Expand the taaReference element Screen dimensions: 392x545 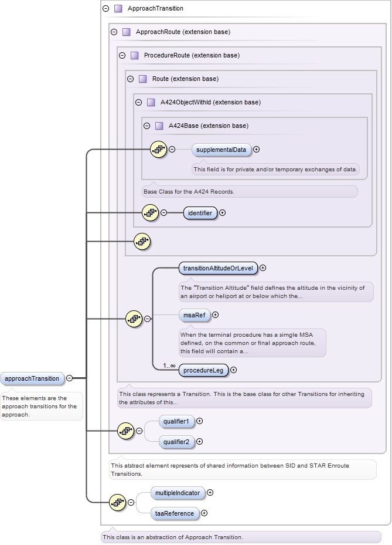[x=204, y=513]
